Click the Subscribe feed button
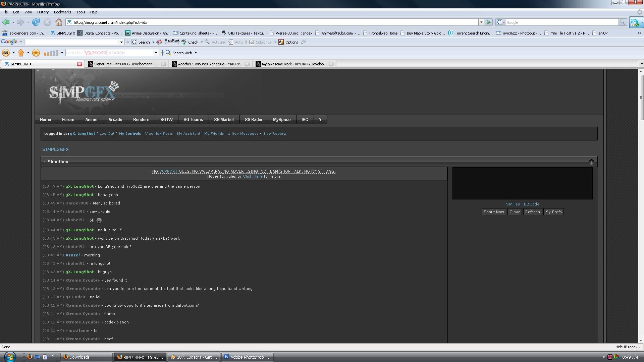The width and height of the screenshot is (644, 362). coord(260,42)
